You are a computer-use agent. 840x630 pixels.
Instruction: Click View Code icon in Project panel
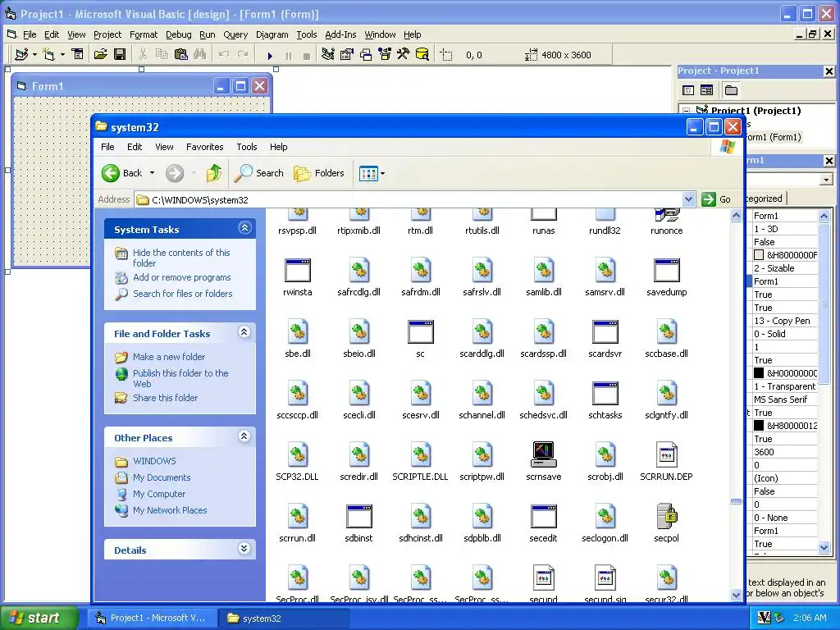coord(688,90)
